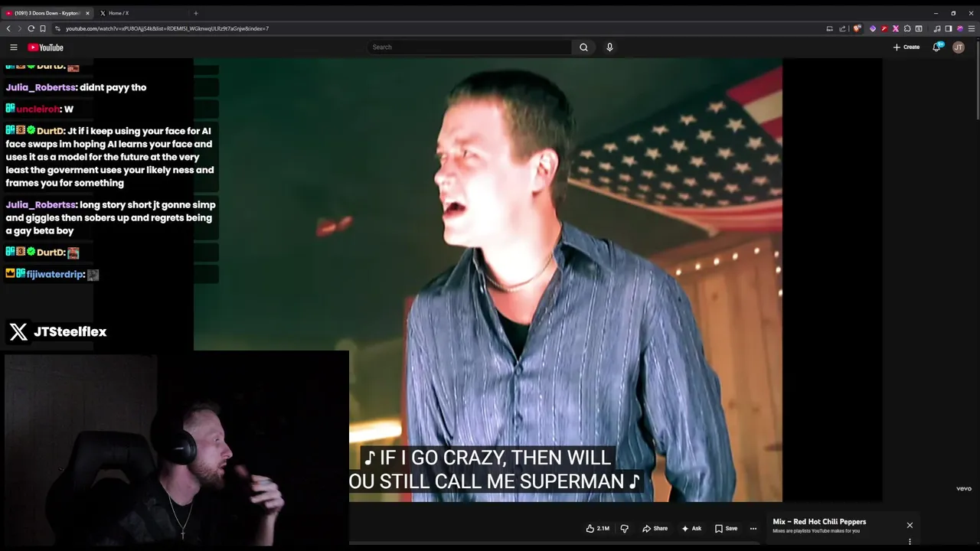Click the Mix – Red Hot Chili Peppers title
This screenshot has height=551, width=980.
click(x=819, y=522)
